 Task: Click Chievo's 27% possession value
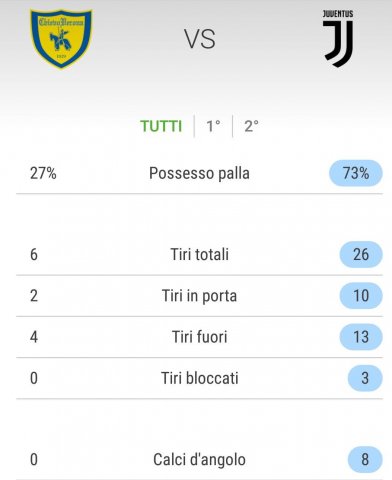coord(43,173)
